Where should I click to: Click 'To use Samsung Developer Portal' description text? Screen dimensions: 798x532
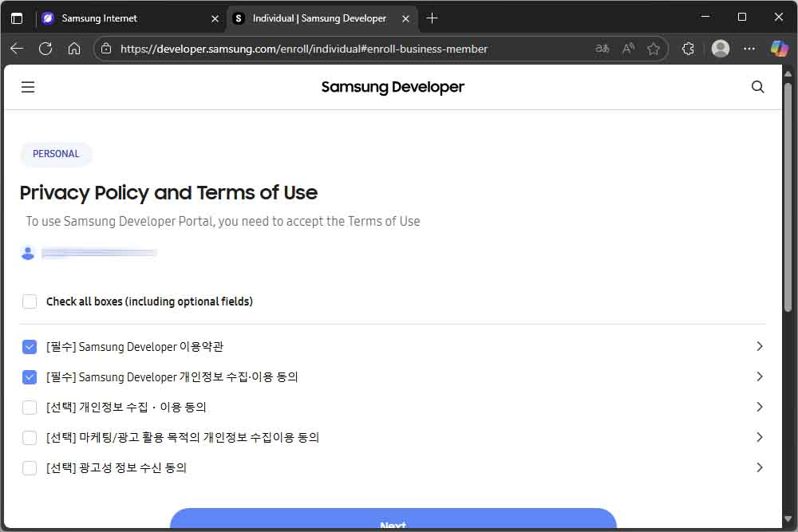223,221
